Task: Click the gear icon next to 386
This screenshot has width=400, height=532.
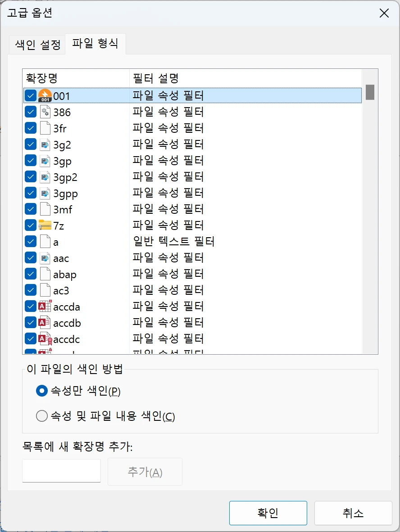Action: (x=45, y=111)
